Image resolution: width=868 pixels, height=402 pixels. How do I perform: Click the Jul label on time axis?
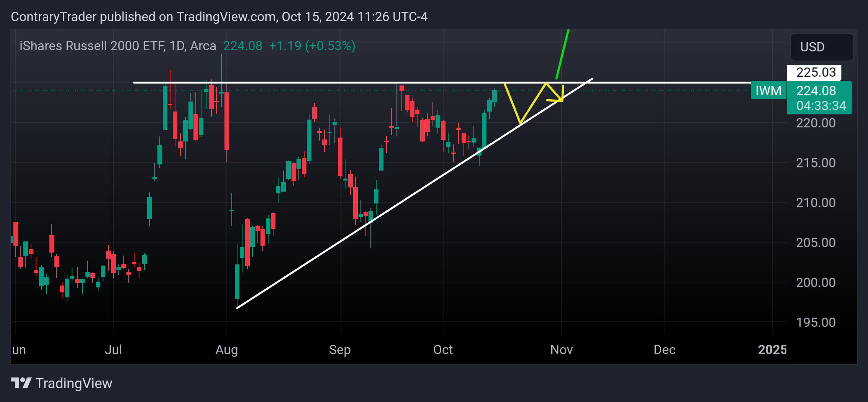click(113, 349)
